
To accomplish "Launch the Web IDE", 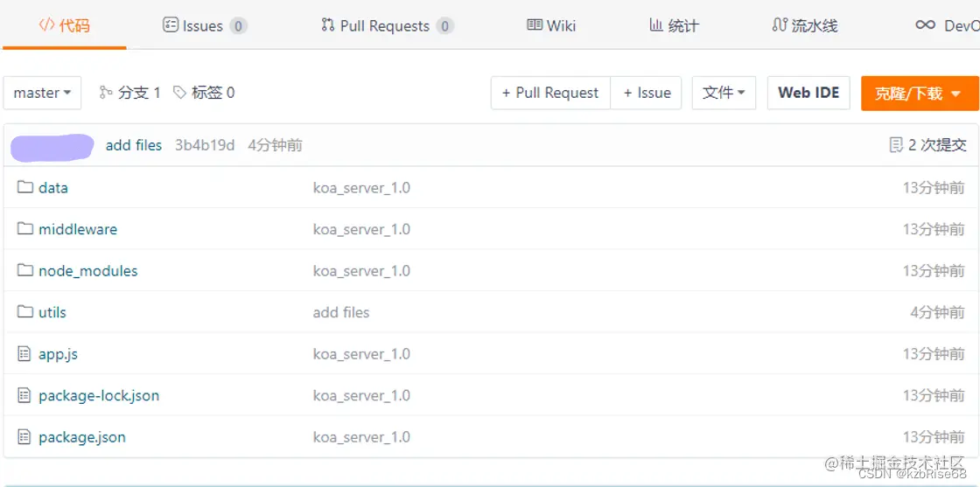I will pyautogui.click(x=808, y=93).
